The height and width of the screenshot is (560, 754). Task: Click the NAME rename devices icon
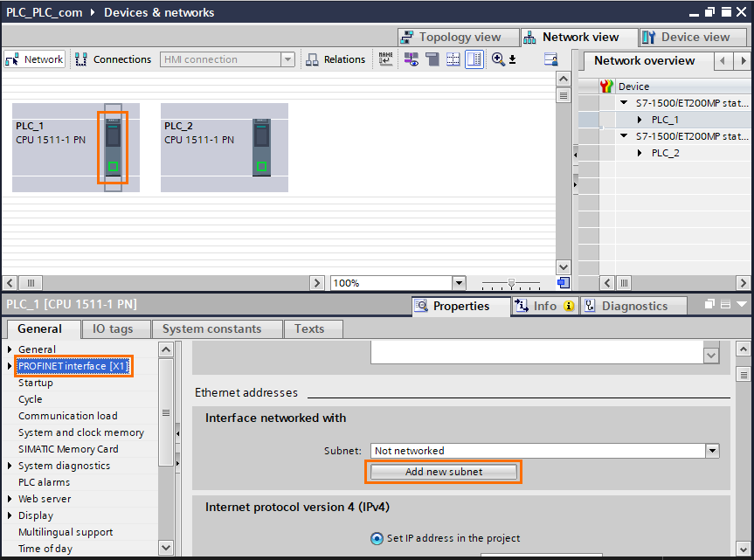385,59
